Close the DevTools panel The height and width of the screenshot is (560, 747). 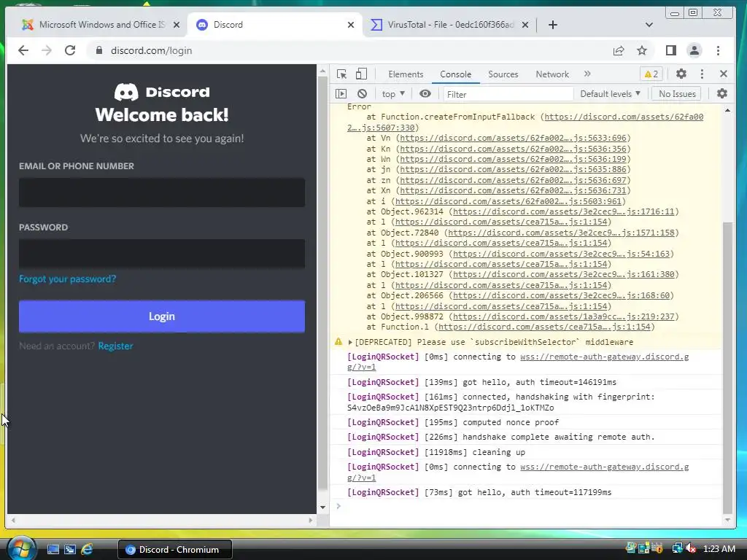pyautogui.click(x=724, y=74)
